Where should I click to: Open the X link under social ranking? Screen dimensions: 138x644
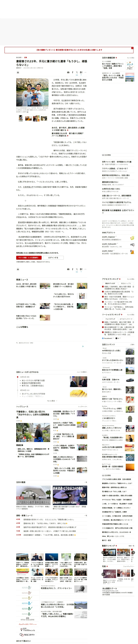coord(118,338)
